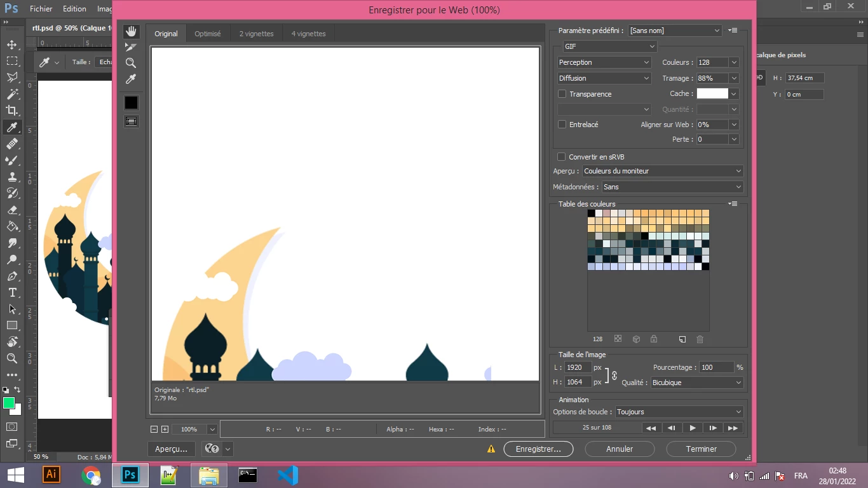Select the Healing Brush tool

tap(11, 144)
